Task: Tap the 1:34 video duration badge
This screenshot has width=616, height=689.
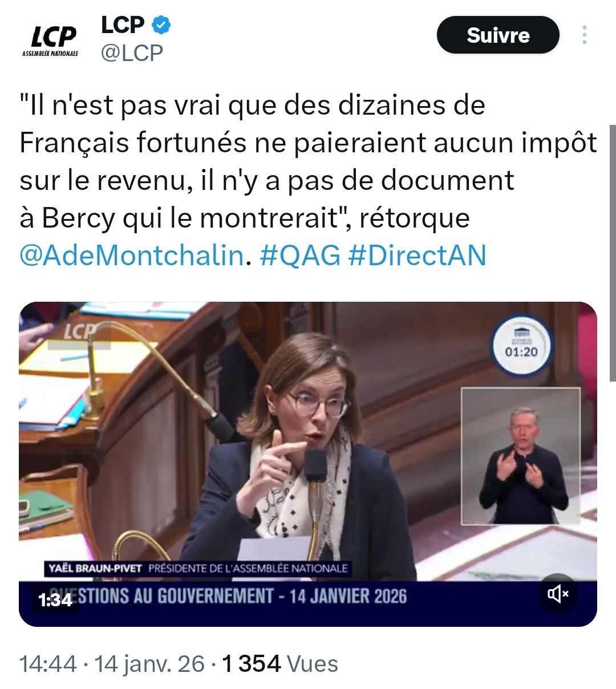Action: [55, 599]
